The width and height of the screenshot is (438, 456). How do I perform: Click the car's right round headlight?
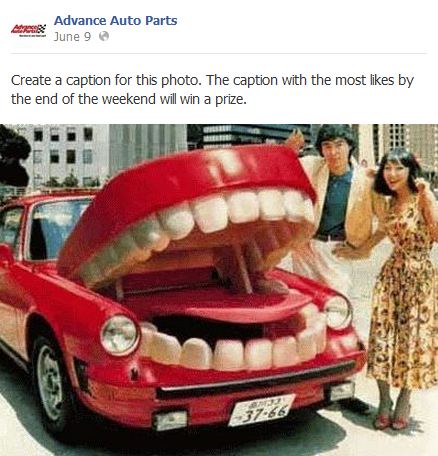click(x=338, y=312)
